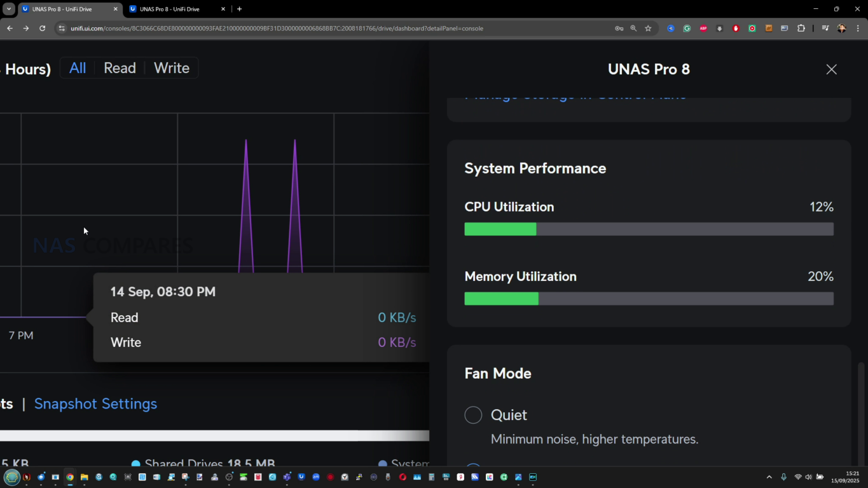Bookmark this page with the star icon

[648, 29]
